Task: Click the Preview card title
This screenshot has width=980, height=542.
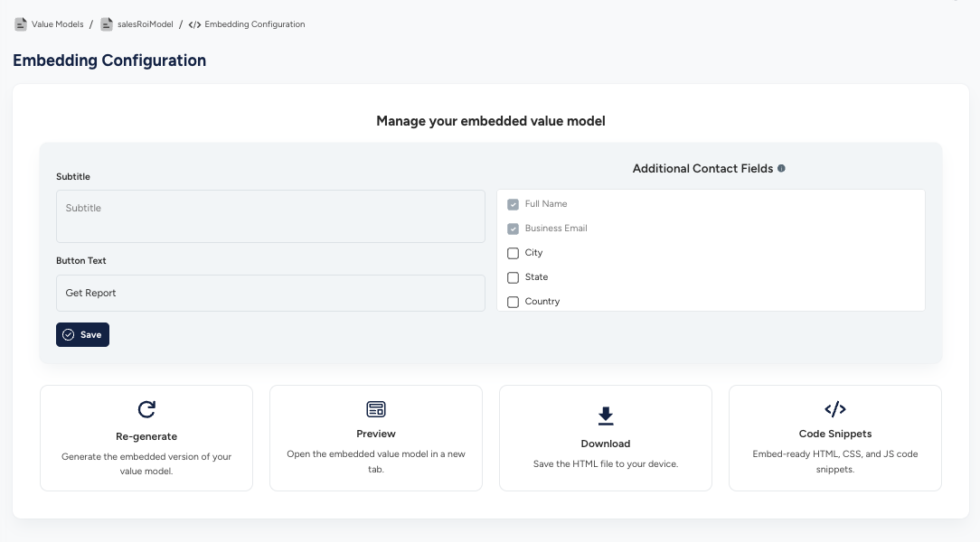Action: point(375,434)
